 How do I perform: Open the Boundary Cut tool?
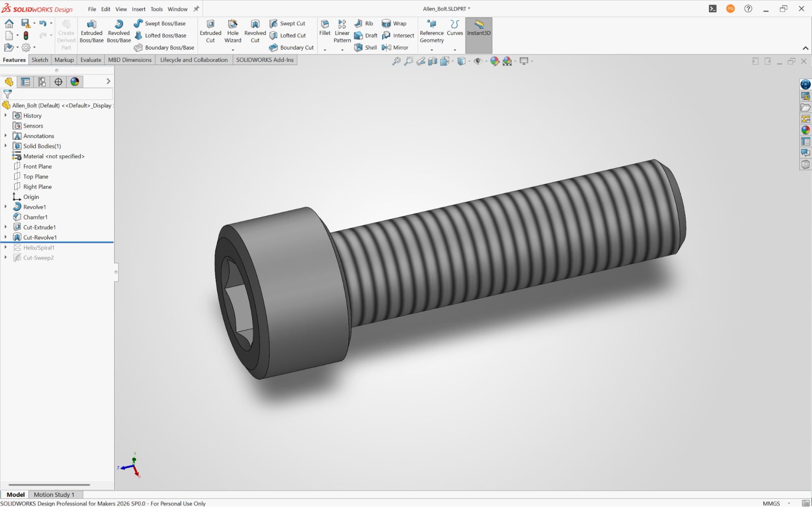(291, 48)
